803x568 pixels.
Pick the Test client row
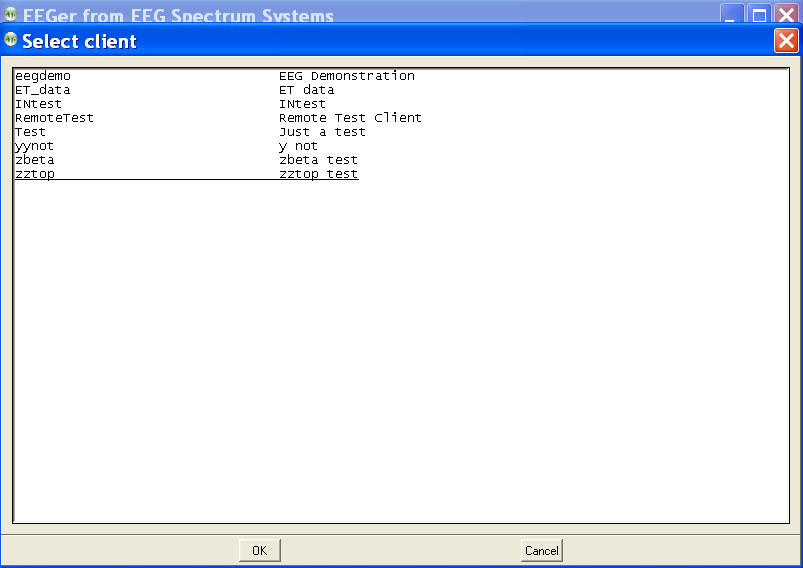click(30, 132)
